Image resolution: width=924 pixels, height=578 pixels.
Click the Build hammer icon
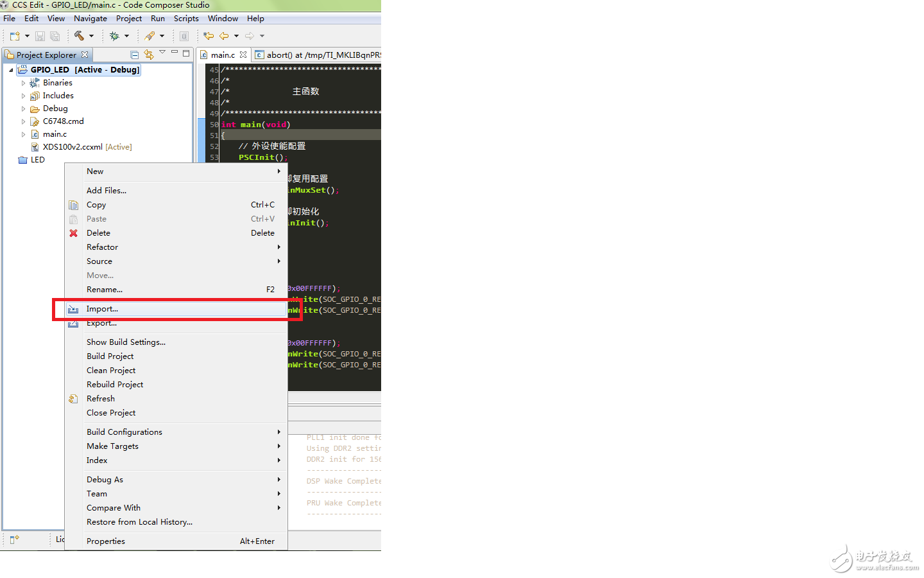(x=79, y=36)
